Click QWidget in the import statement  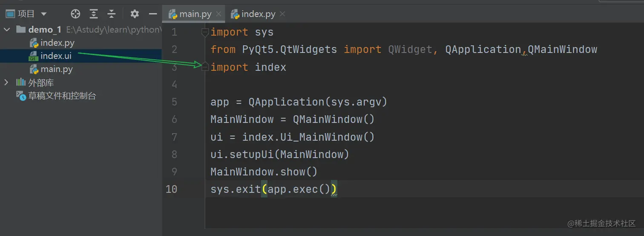410,50
